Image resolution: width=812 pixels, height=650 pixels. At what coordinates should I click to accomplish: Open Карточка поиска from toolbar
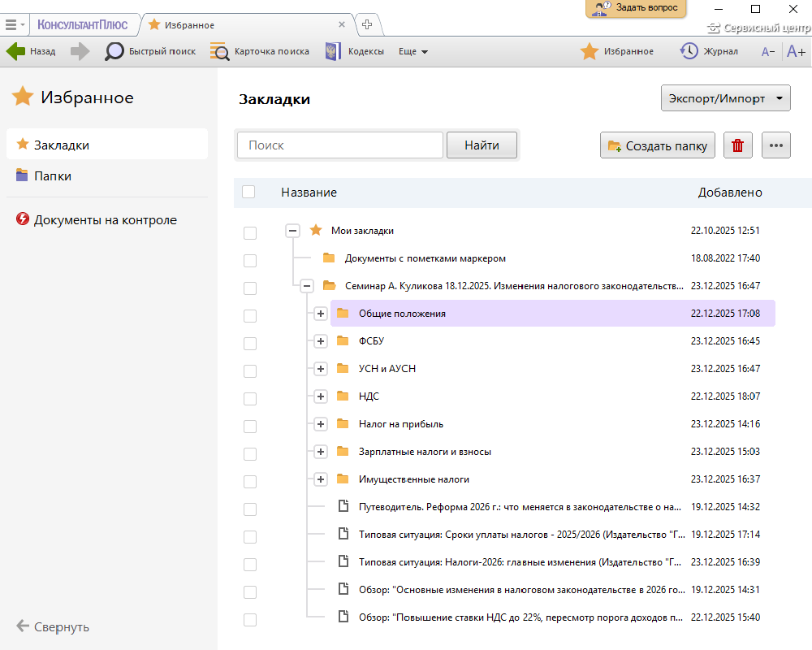pyautogui.click(x=219, y=51)
